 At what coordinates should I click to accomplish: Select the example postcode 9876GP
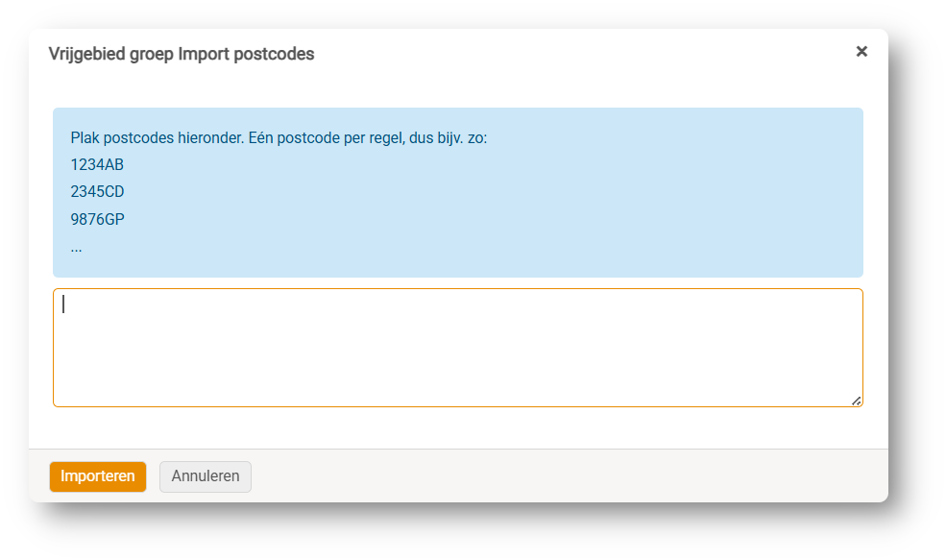tap(97, 219)
